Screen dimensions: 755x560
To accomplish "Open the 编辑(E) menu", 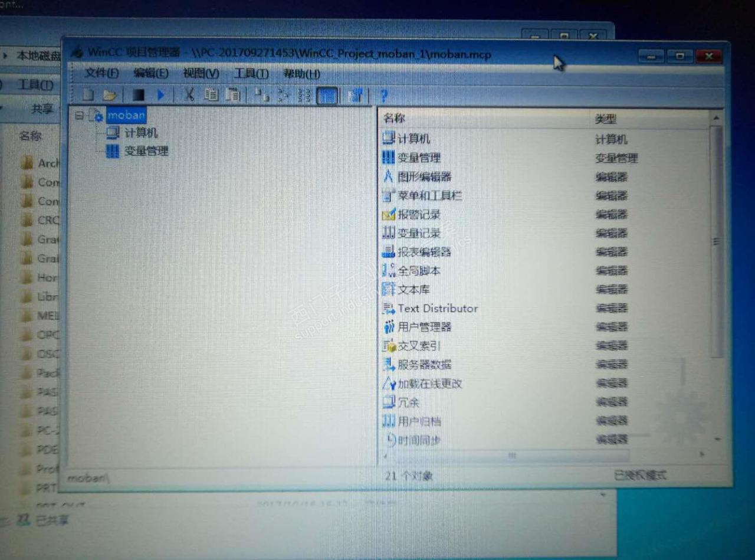I will coord(151,73).
